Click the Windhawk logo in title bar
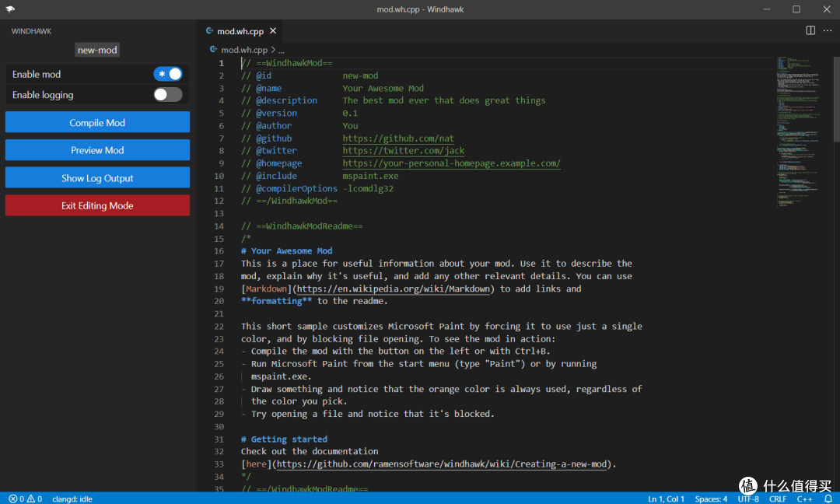Viewport: 840px width, 504px height. click(x=10, y=9)
